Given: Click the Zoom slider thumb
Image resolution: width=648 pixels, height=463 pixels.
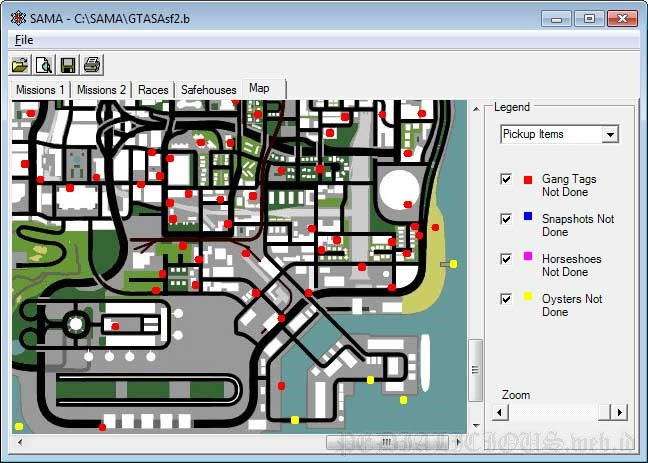Looking at the screenshot, I should coord(605,412).
